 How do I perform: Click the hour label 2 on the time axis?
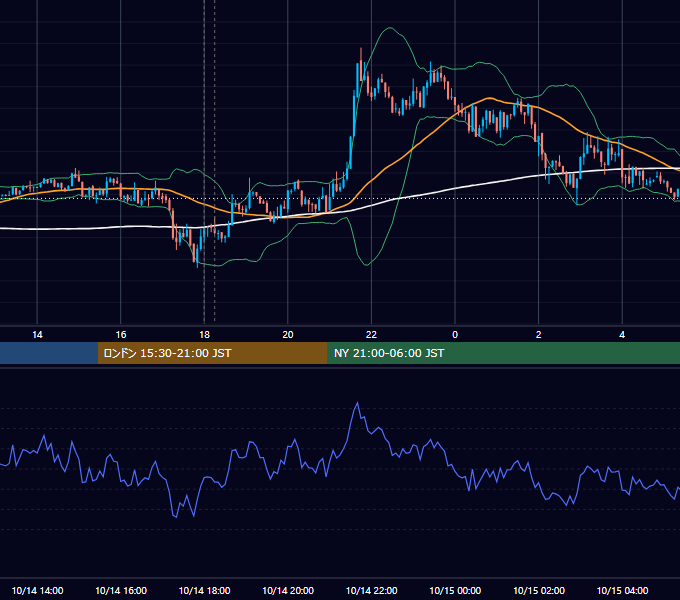(x=539, y=335)
